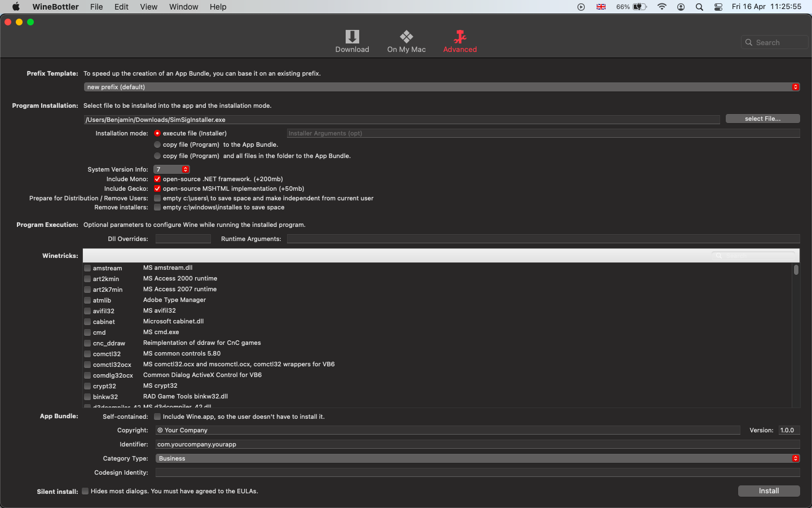812x508 pixels.
Task: Enable Silent install checkbox
Action: tap(85, 491)
